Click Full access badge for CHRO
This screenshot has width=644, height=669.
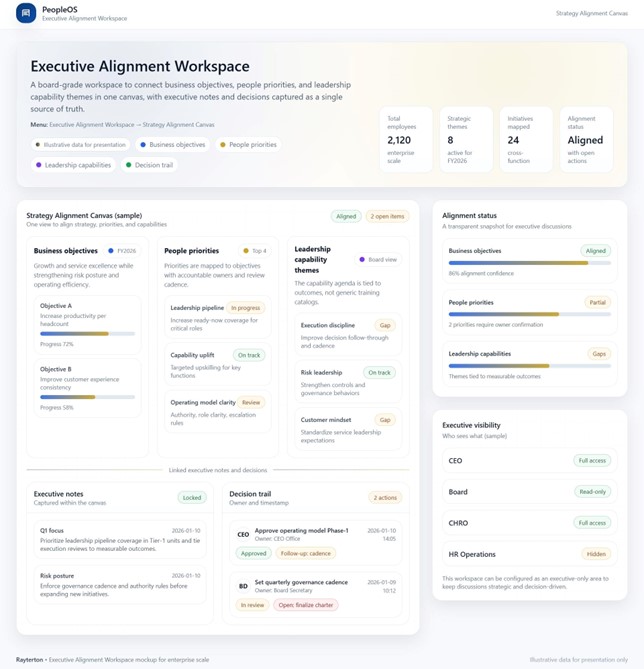coord(592,523)
